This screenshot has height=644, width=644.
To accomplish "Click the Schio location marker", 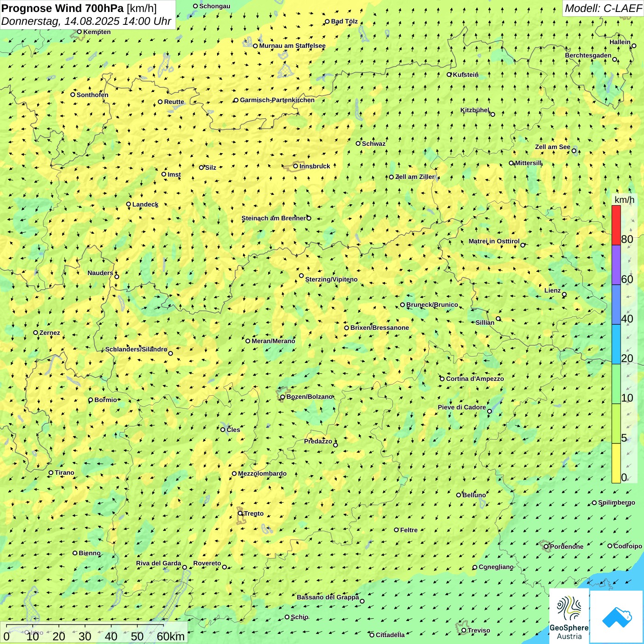I will [287, 617].
